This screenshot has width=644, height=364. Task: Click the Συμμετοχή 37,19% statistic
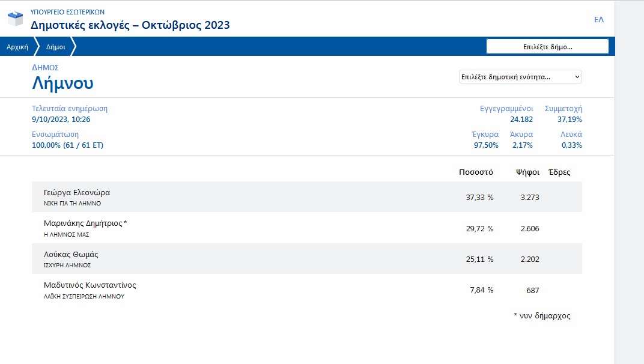pos(563,114)
